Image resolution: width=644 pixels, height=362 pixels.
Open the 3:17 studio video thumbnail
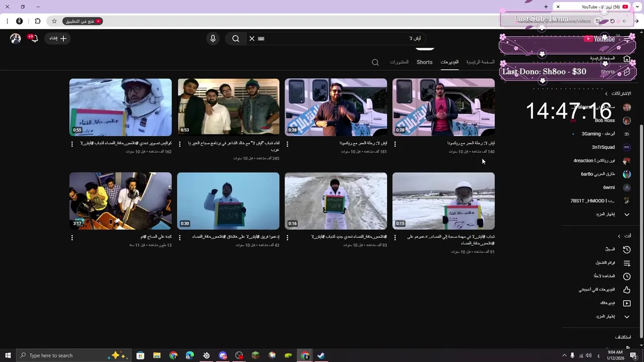(x=120, y=201)
